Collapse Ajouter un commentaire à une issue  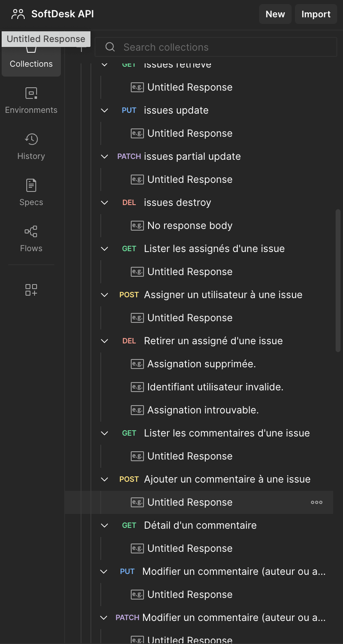104,479
